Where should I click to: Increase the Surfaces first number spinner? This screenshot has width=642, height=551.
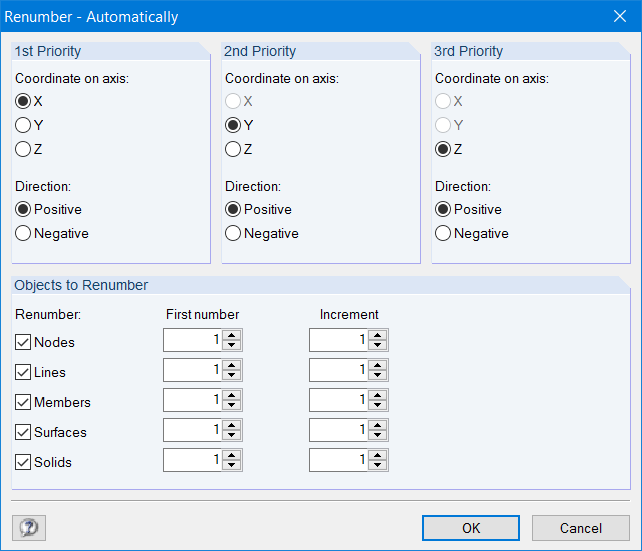pyautogui.click(x=232, y=425)
